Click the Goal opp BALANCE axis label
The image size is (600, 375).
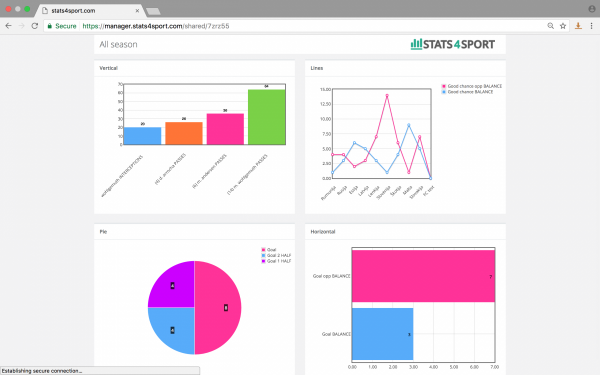click(331, 276)
